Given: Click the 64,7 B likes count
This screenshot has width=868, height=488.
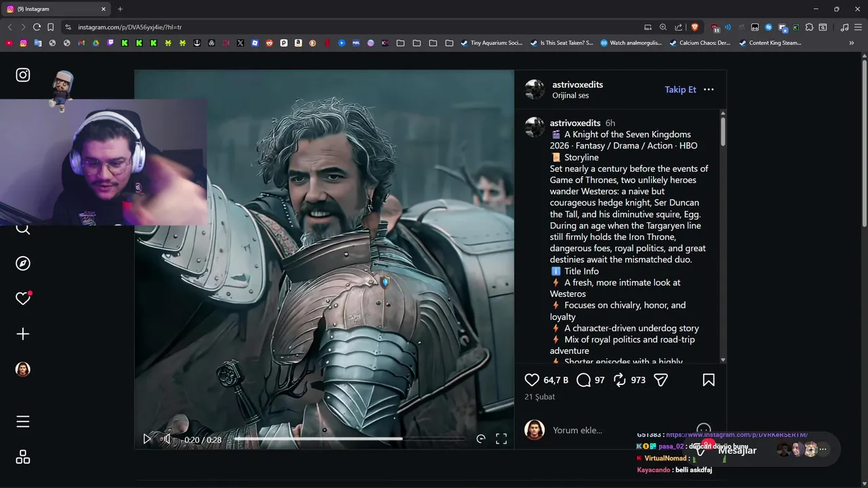Looking at the screenshot, I should click(x=555, y=380).
